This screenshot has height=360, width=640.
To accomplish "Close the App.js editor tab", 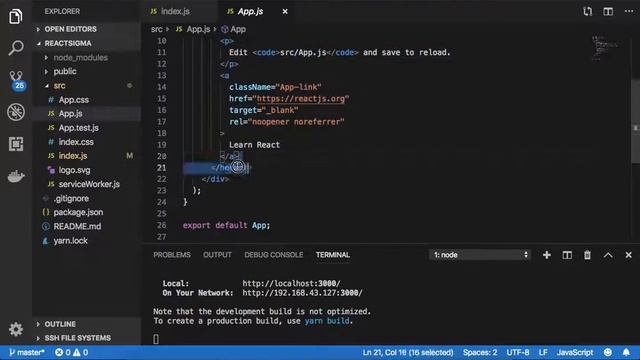I will click(x=285, y=11).
